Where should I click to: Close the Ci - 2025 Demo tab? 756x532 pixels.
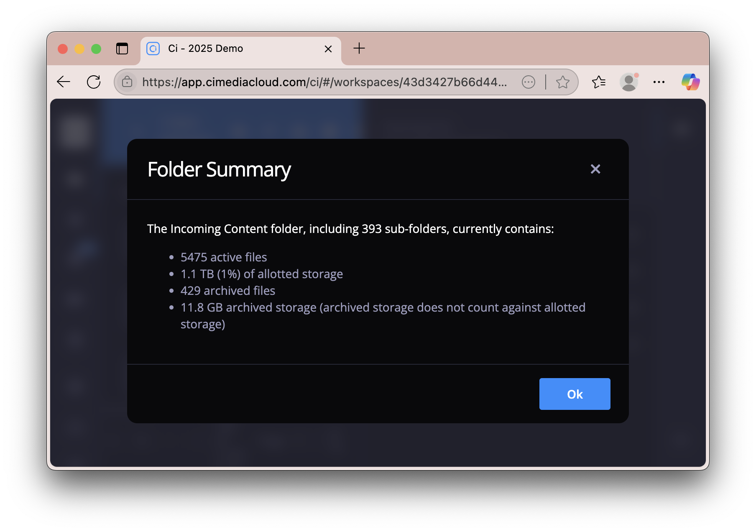pos(328,49)
